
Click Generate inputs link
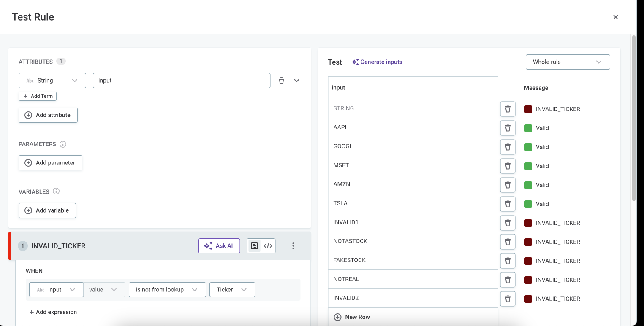(377, 62)
